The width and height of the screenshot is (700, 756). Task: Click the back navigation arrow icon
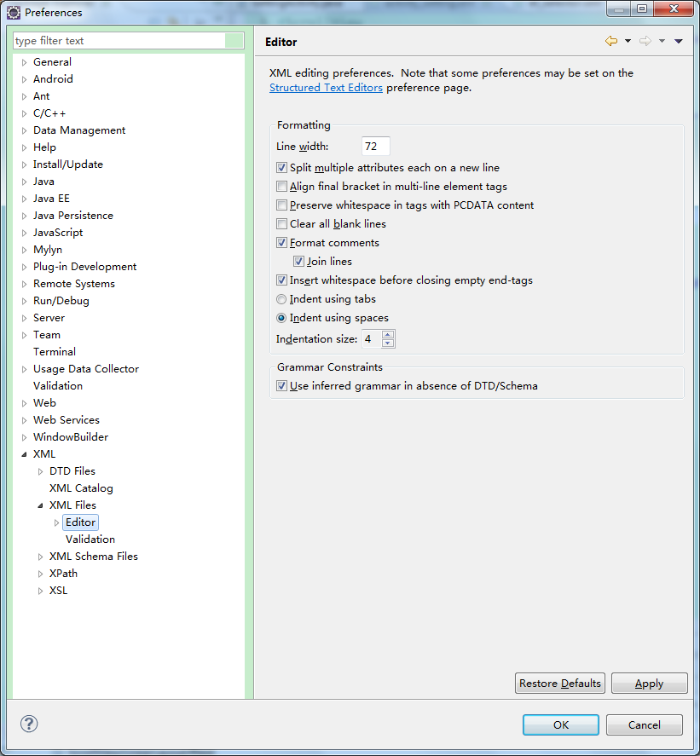(x=611, y=41)
